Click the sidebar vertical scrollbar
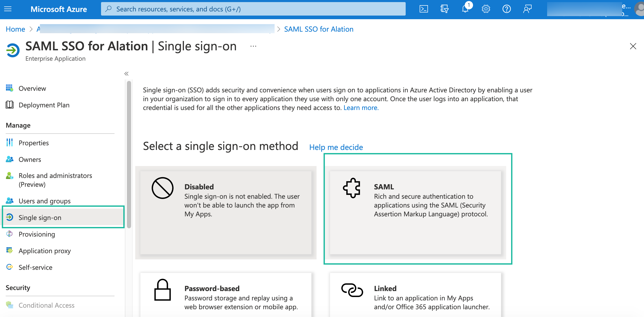 (129, 155)
